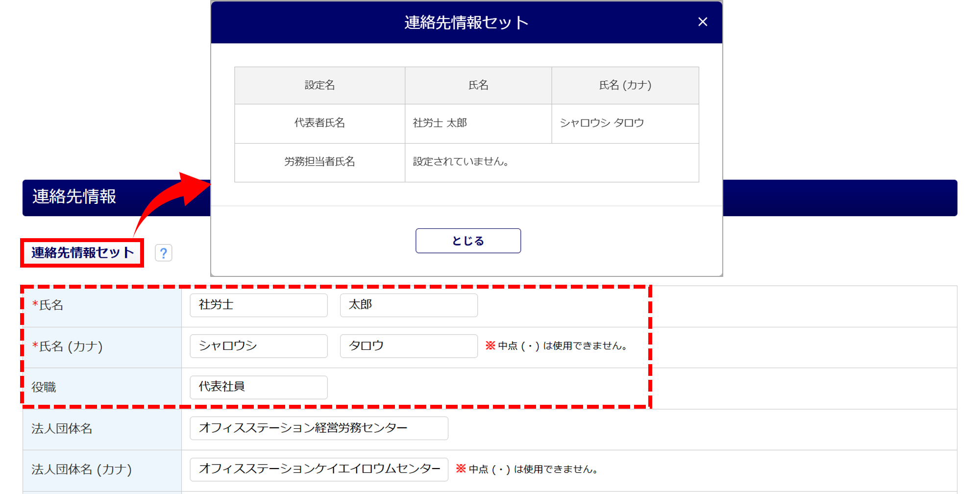The image size is (980, 494).
Task: Click the 中点 note beside the タロウ field
Action: [x=557, y=346]
